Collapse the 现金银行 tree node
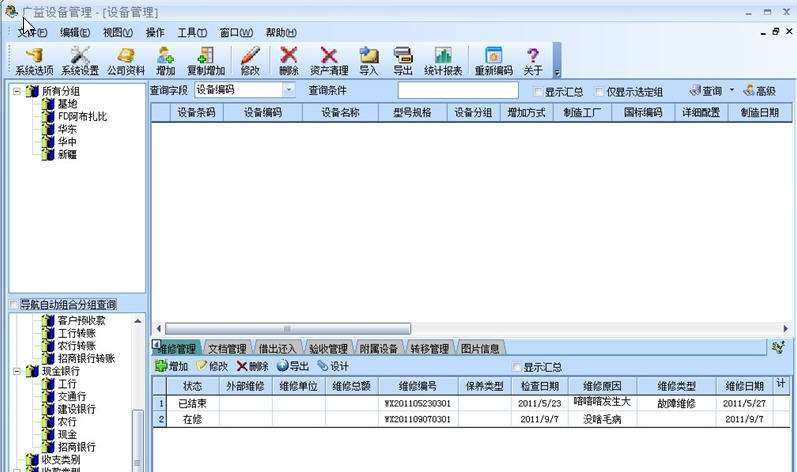This screenshot has height=472, width=797. pos(17,371)
